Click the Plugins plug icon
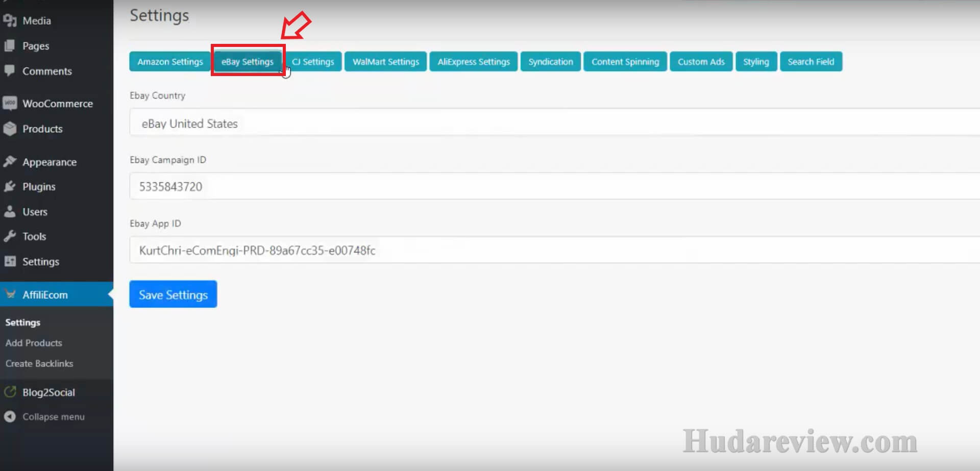 (10, 186)
